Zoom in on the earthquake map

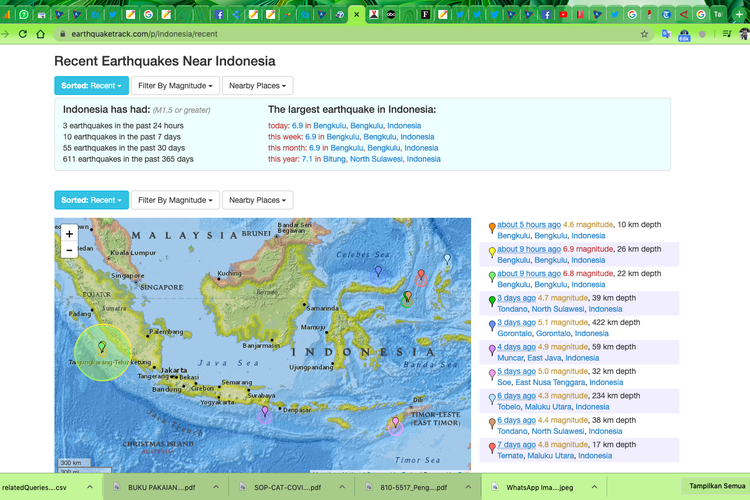click(x=69, y=233)
